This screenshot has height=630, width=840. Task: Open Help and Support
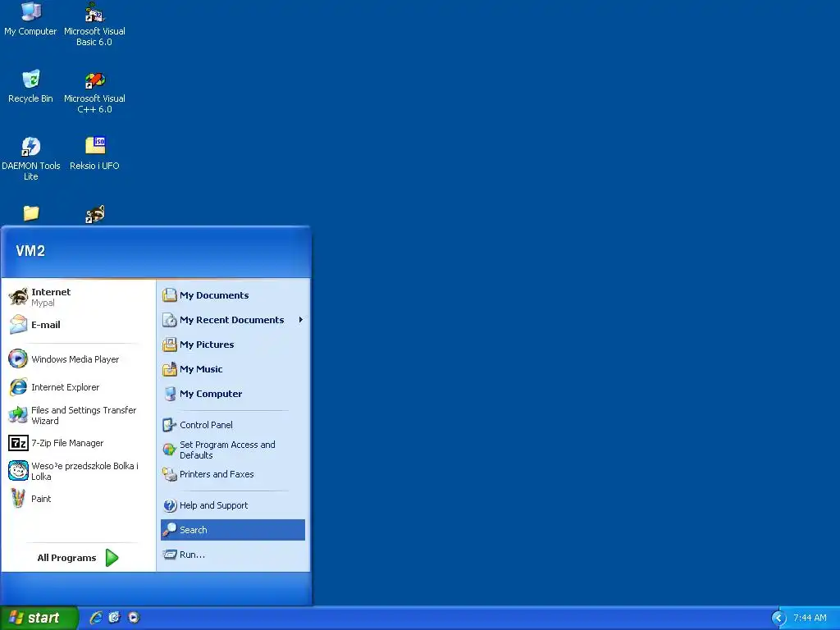click(232, 505)
